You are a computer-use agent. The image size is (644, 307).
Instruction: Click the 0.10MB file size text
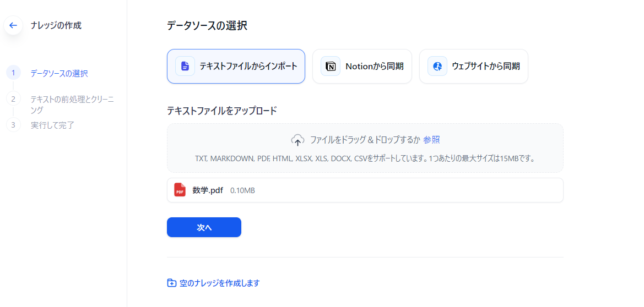[242, 190]
